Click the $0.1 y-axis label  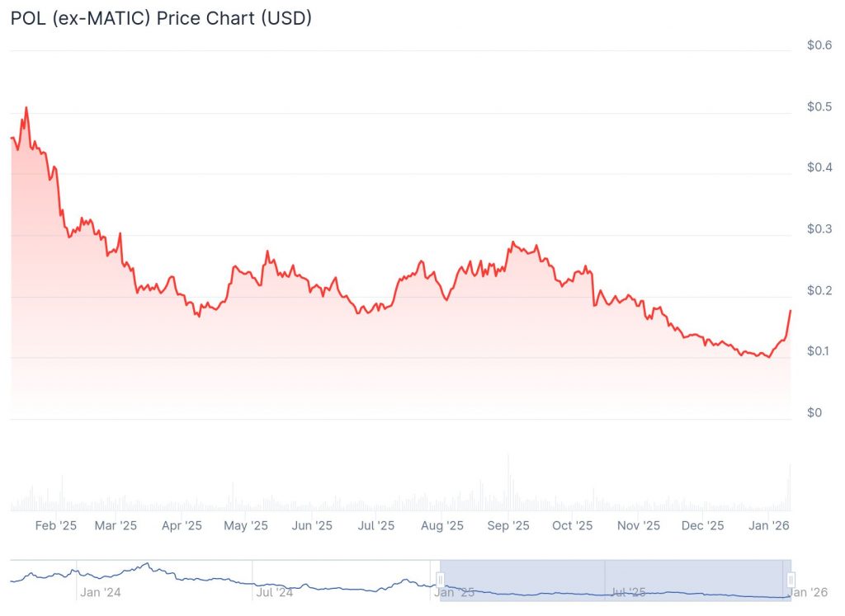point(819,351)
